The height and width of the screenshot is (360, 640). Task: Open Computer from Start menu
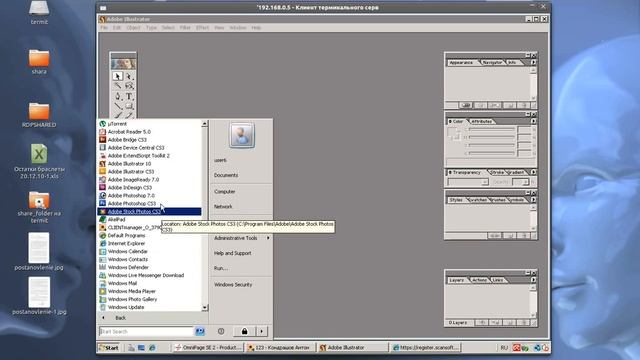[224, 191]
